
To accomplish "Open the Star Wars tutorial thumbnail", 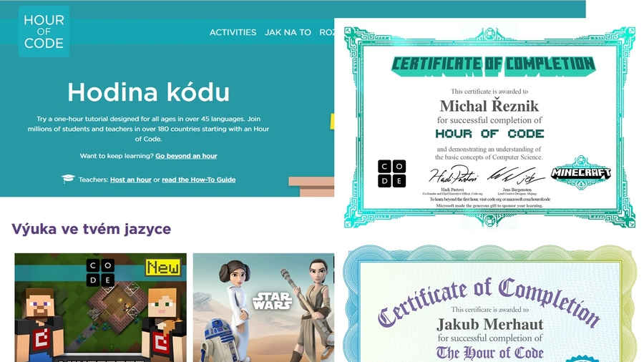I will coord(263,308).
